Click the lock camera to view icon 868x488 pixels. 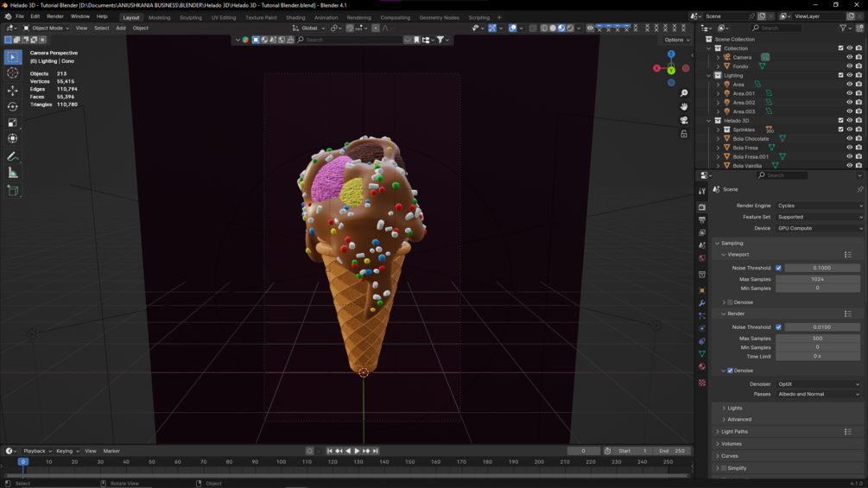coord(684,134)
